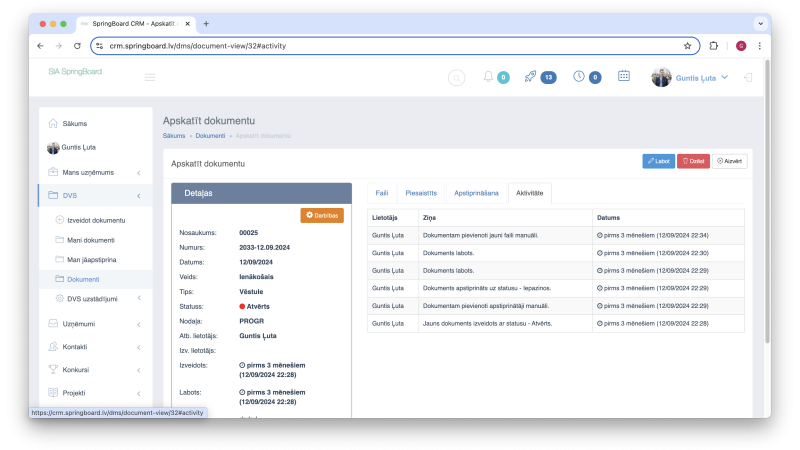Switch to the Piesaistīts tab
Viewport: 800px width, 450px height.
421,193
